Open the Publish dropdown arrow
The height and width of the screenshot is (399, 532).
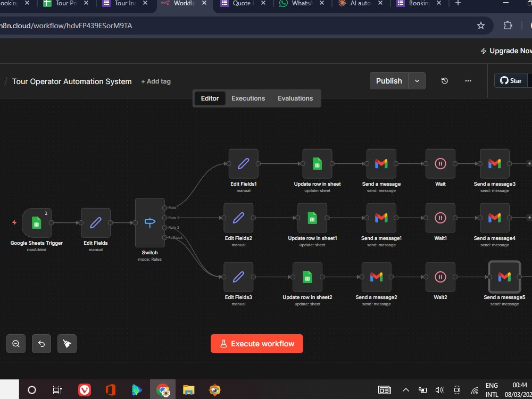coord(417,81)
